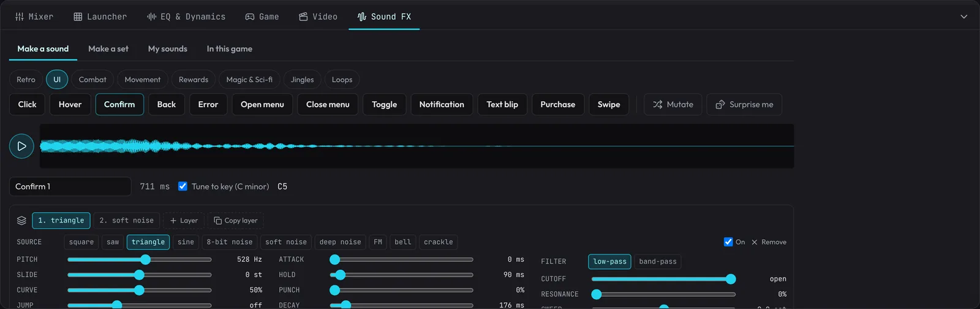Image resolution: width=980 pixels, height=309 pixels.
Task: Choose the Open menu sound preset
Action: point(262,104)
